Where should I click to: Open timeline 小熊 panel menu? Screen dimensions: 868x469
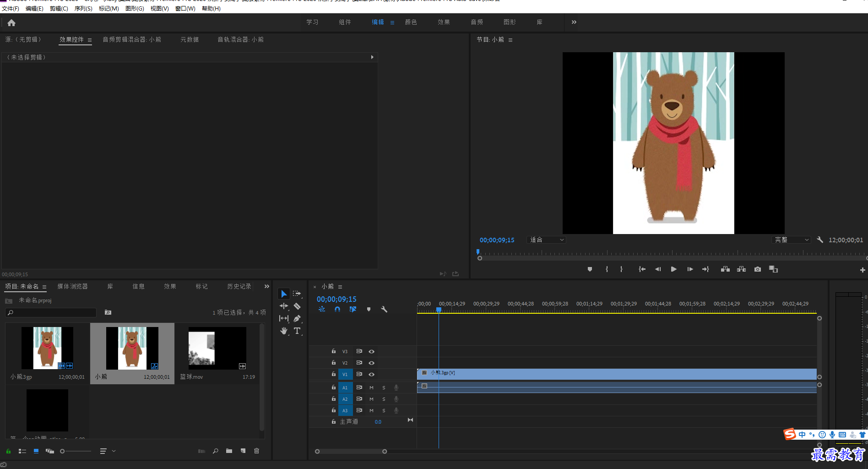click(340, 287)
